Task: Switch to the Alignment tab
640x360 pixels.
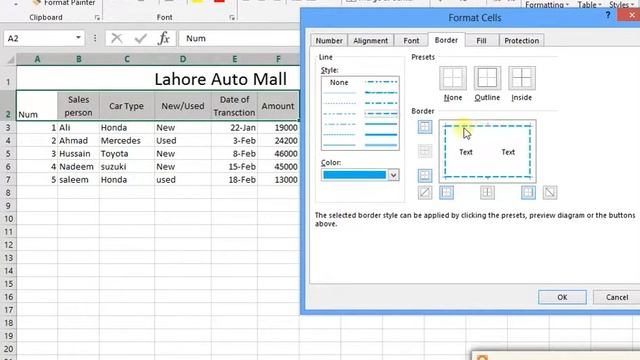Action: tap(370, 40)
